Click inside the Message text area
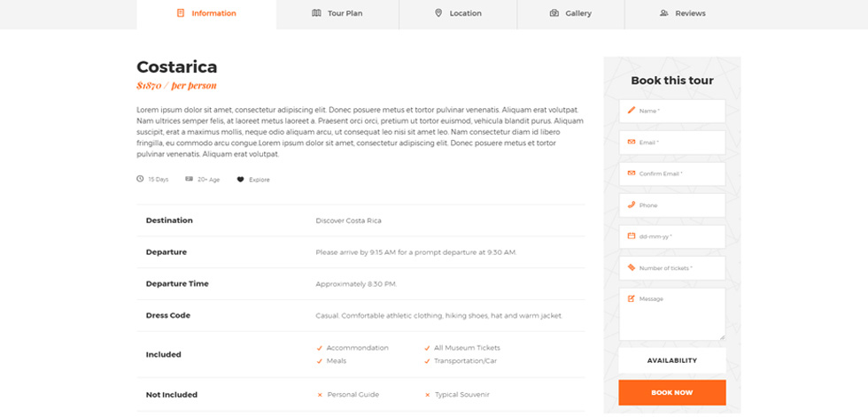868x417 pixels. 672,313
